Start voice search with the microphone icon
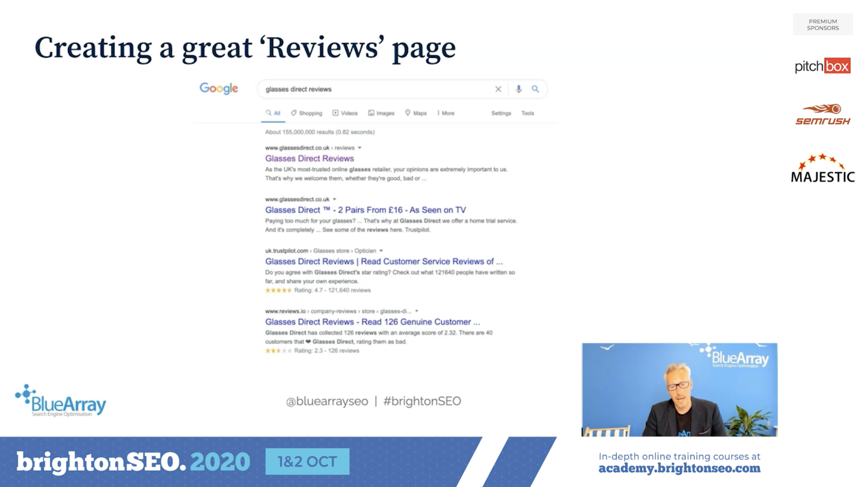This screenshot has width=868, height=487. tap(518, 89)
